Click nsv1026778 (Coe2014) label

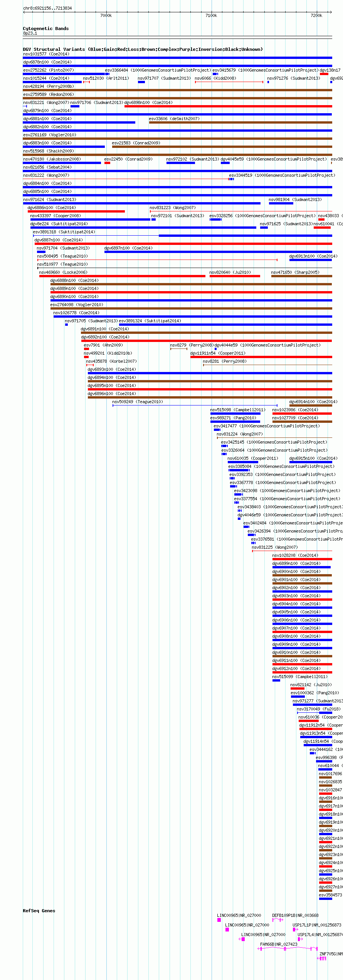pyautogui.click(x=76, y=313)
